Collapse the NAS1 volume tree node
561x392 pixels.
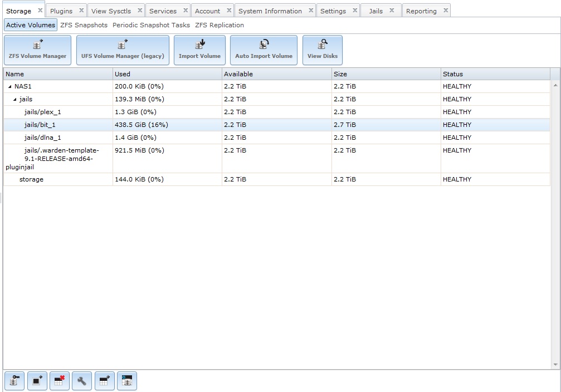point(9,87)
